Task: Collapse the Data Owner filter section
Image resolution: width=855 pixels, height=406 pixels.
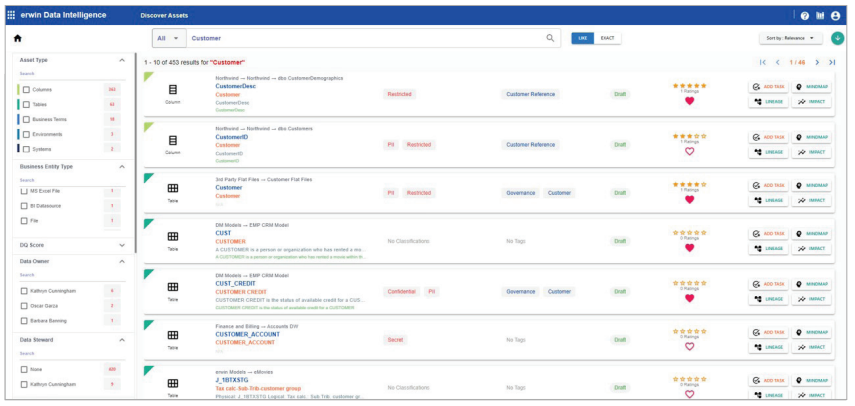Action: [x=122, y=261]
